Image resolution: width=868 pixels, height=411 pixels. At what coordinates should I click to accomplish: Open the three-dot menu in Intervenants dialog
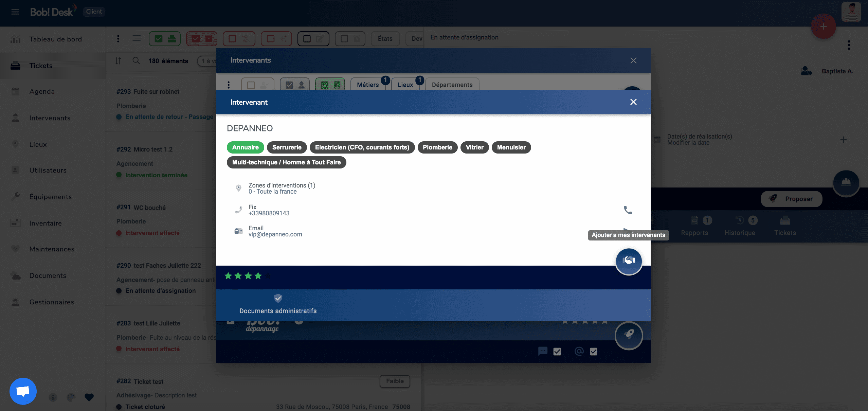[229, 85]
